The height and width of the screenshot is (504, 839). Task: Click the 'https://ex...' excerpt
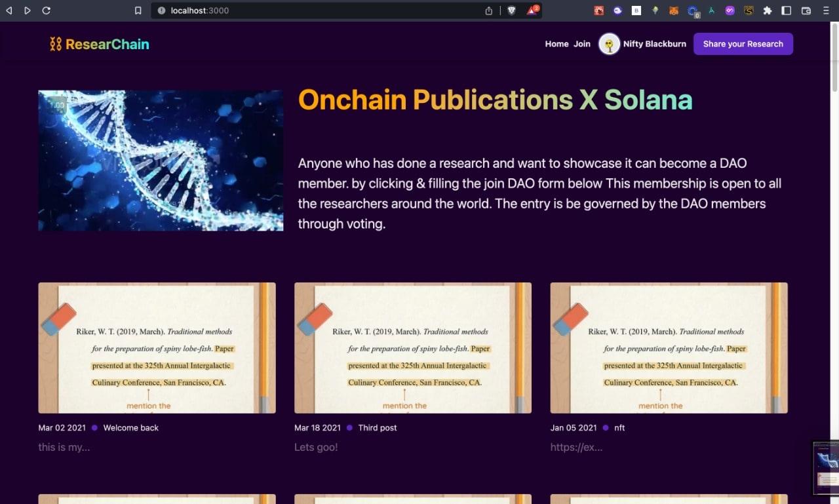pos(576,448)
